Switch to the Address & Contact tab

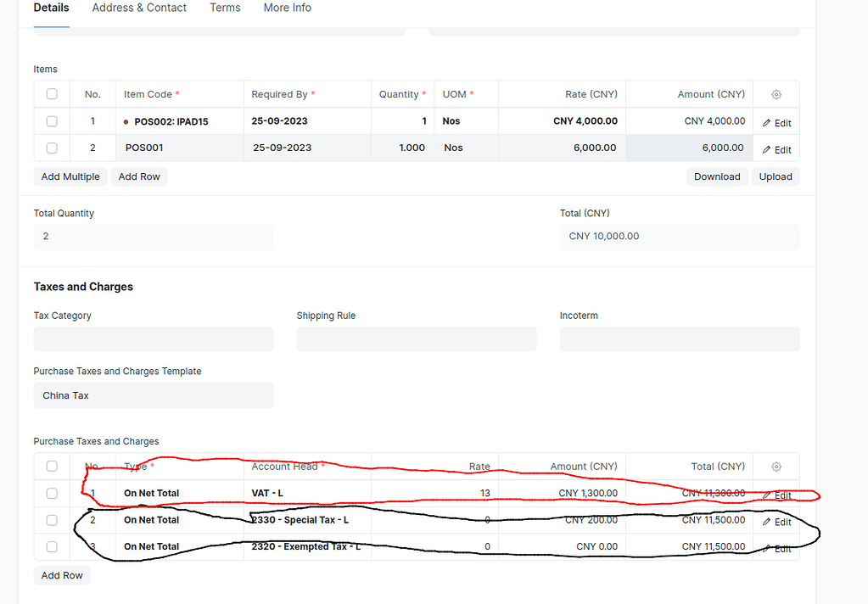(138, 8)
